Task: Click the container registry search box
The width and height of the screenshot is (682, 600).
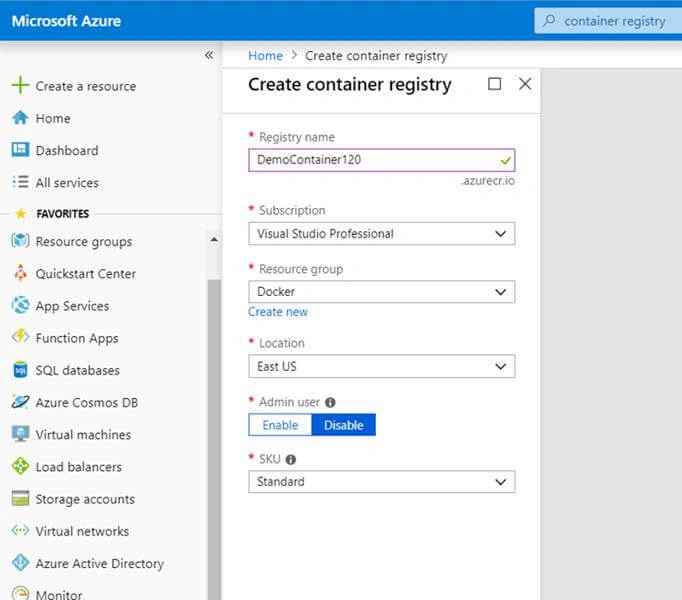Action: pyautogui.click(x=608, y=20)
